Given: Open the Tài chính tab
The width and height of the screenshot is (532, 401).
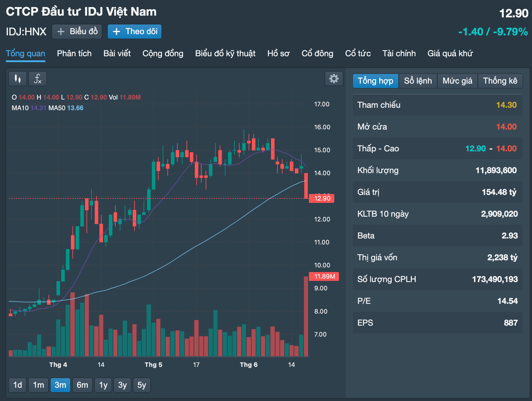Looking at the screenshot, I should pos(399,54).
